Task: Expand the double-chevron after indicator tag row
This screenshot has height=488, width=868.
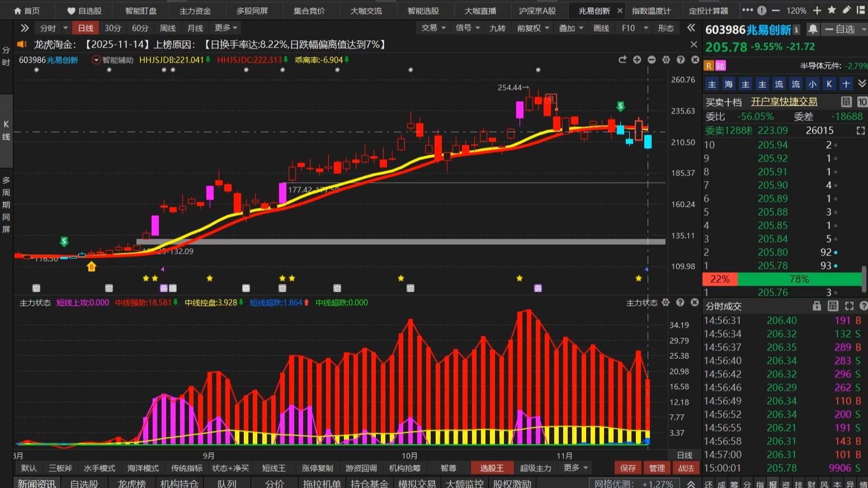Action: tap(862, 84)
